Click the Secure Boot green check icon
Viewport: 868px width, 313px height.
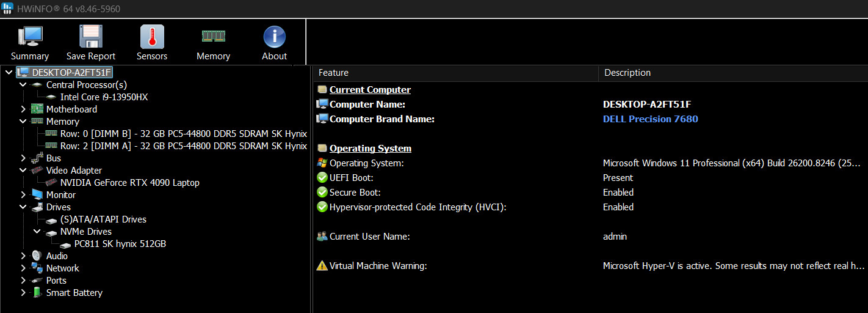(x=322, y=193)
